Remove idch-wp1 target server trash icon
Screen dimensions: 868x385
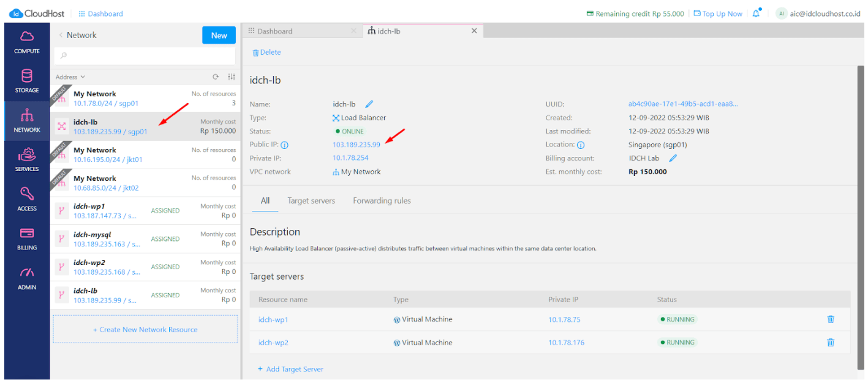830,319
